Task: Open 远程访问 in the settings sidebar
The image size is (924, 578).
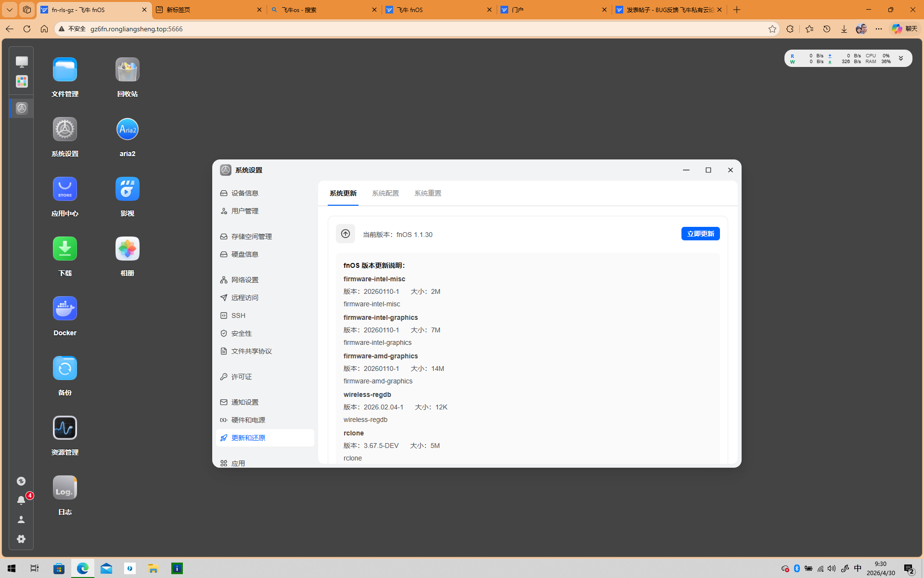Action: [265, 298]
